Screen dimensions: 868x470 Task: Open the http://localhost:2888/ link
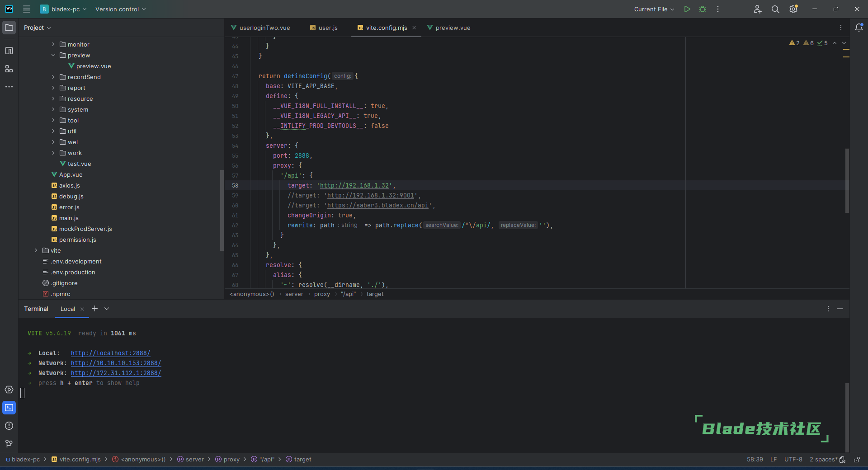point(110,353)
